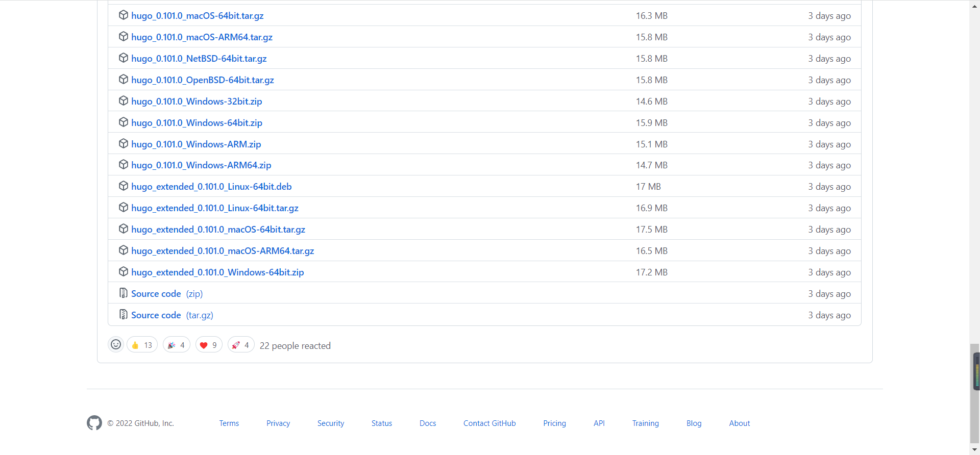The width and height of the screenshot is (980, 455).
Task: Click the zip file icon beside Source code (zip)
Action: [123, 293]
